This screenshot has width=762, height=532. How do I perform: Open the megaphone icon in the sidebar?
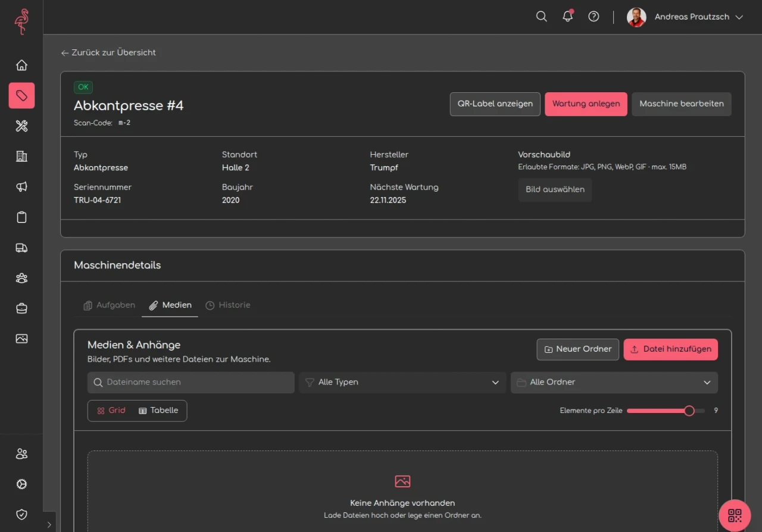click(21, 187)
